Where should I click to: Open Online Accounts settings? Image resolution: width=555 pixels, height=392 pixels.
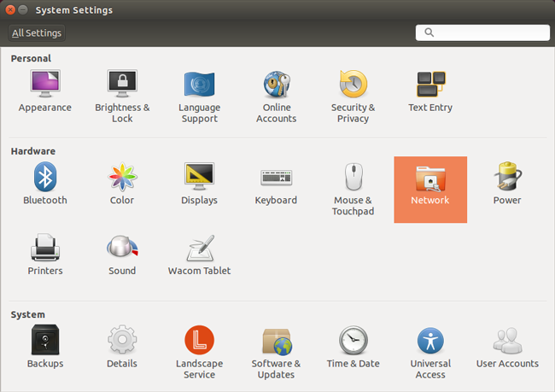pyautogui.click(x=277, y=96)
